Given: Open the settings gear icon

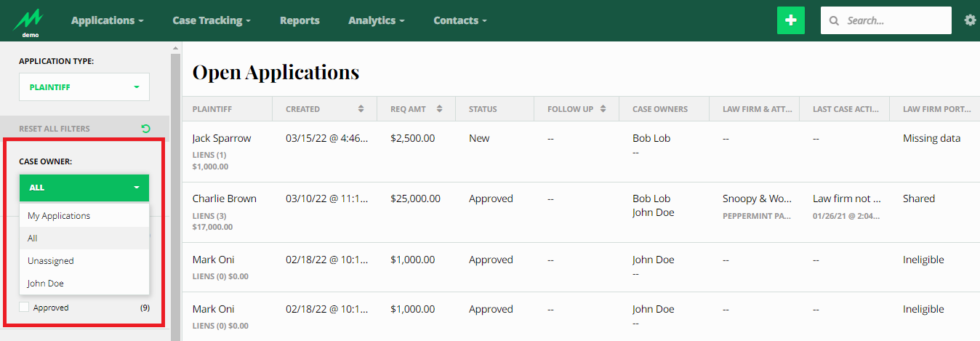Looking at the screenshot, I should pyautogui.click(x=970, y=20).
